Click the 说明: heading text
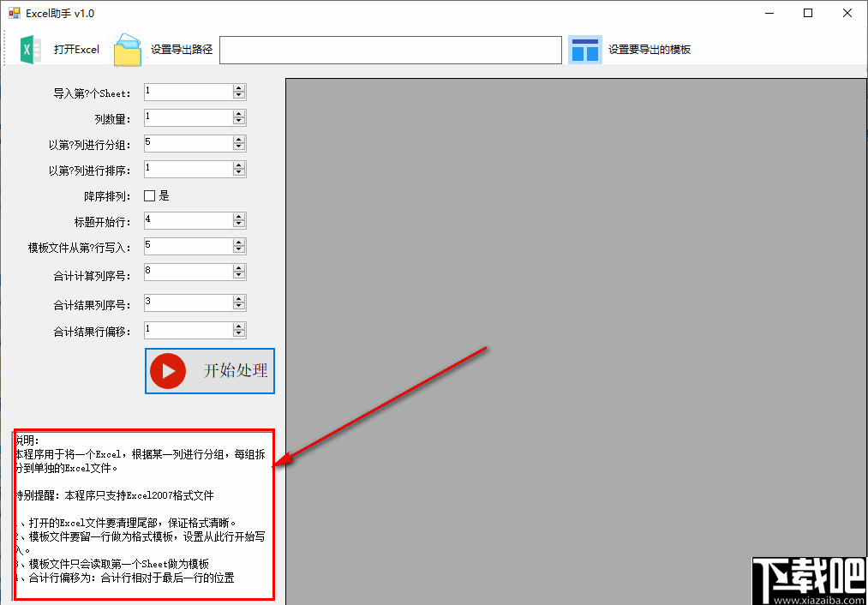 click(x=27, y=440)
